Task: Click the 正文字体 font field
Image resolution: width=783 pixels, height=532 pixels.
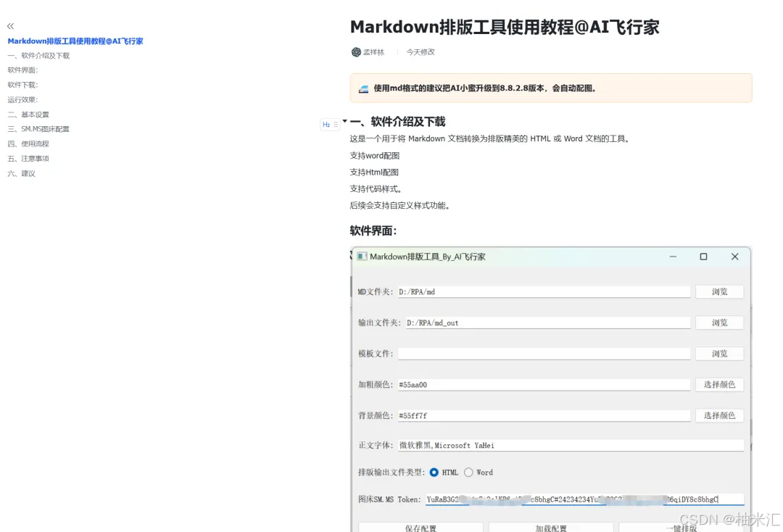Action: [571, 446]
